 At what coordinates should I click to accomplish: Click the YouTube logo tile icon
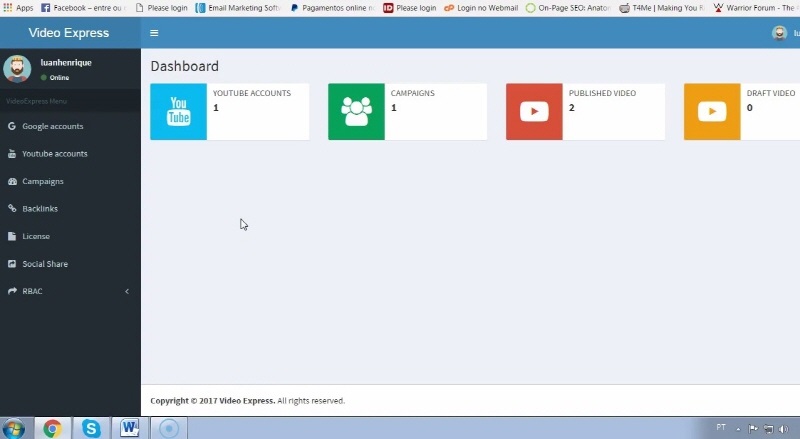[179, 111]
